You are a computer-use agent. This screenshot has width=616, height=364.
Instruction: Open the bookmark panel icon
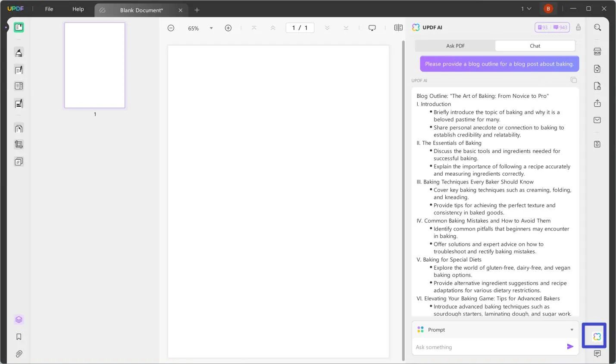pos(19,337)
